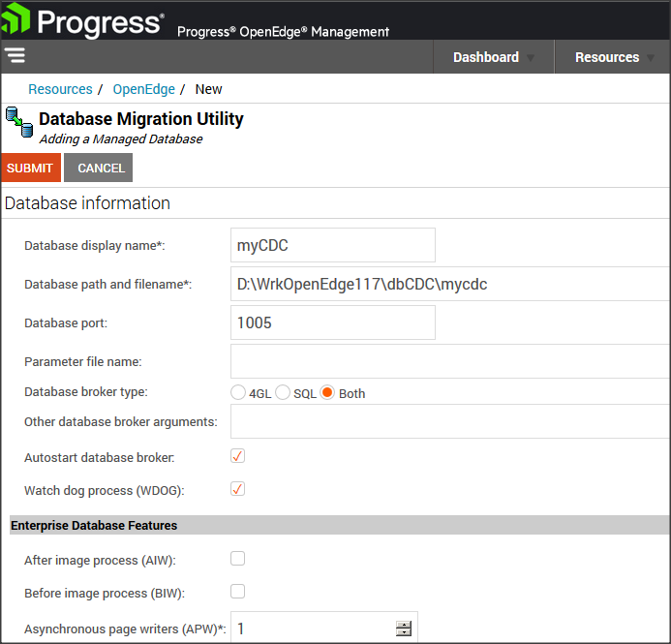Enable Before image process (BIW)
671x644 pixels.
237,592
